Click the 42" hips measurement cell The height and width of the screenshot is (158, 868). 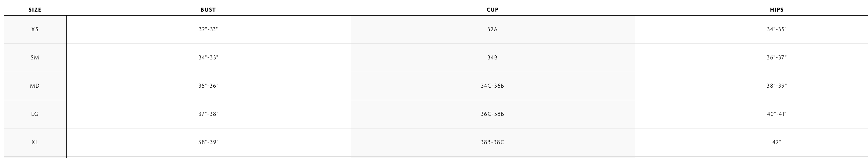click(777, 142)
